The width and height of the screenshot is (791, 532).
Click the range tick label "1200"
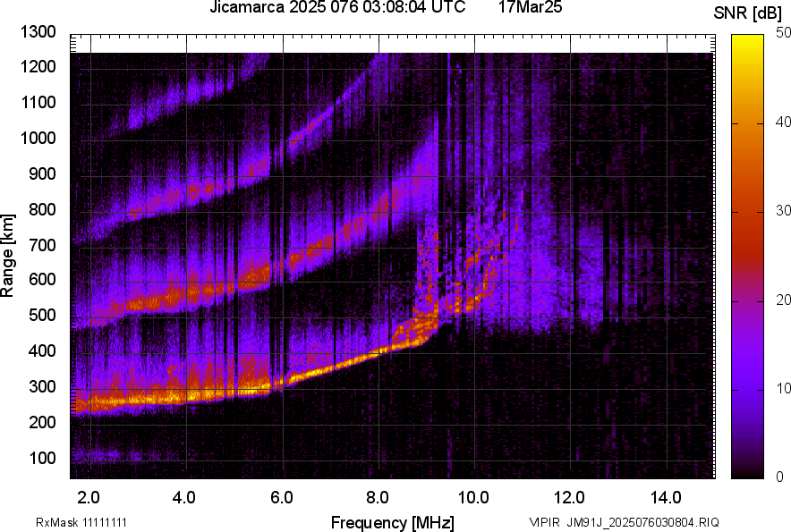38,66
